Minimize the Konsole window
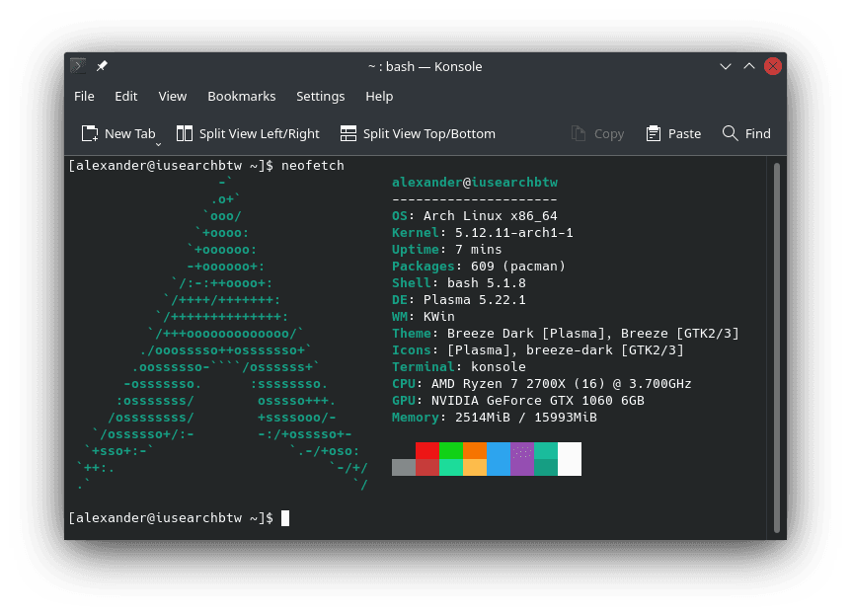 tap(726, 66)
